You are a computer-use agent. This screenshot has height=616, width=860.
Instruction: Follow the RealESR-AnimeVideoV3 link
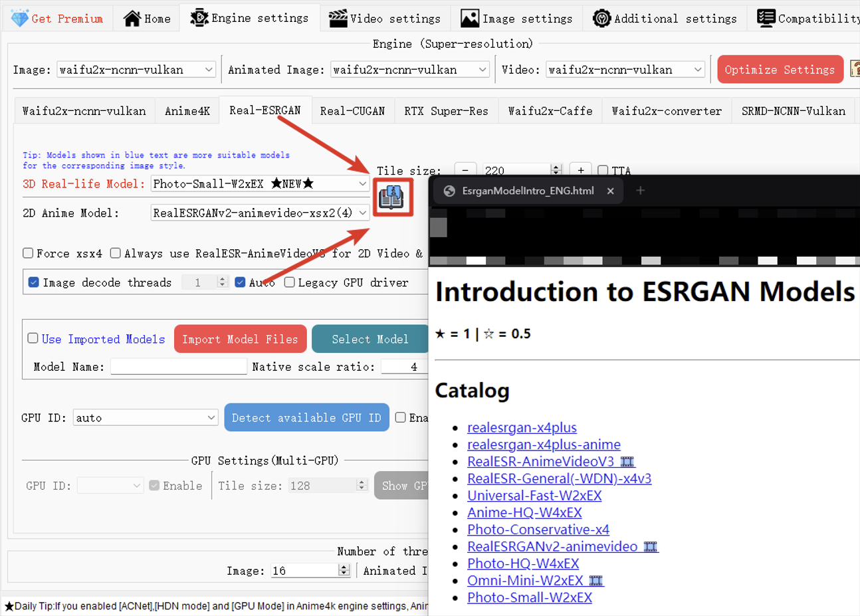pyautogui.click(x=551, y=461)
